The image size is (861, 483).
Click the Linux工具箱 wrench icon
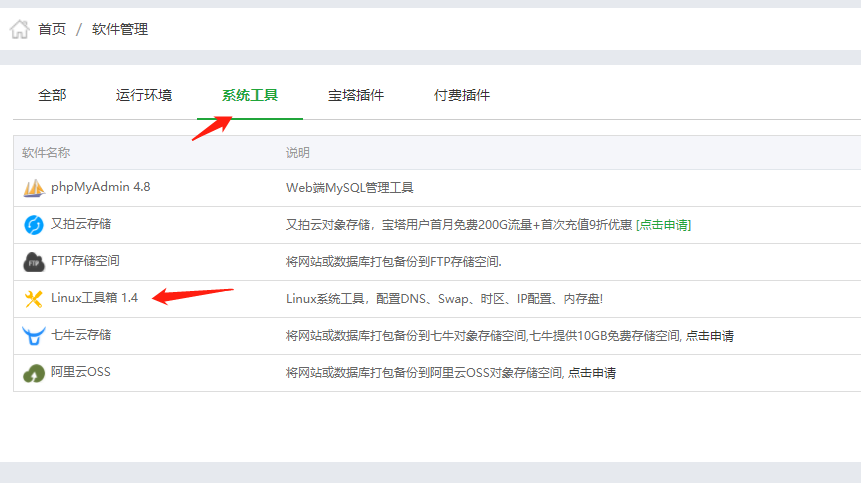point(33,299)
